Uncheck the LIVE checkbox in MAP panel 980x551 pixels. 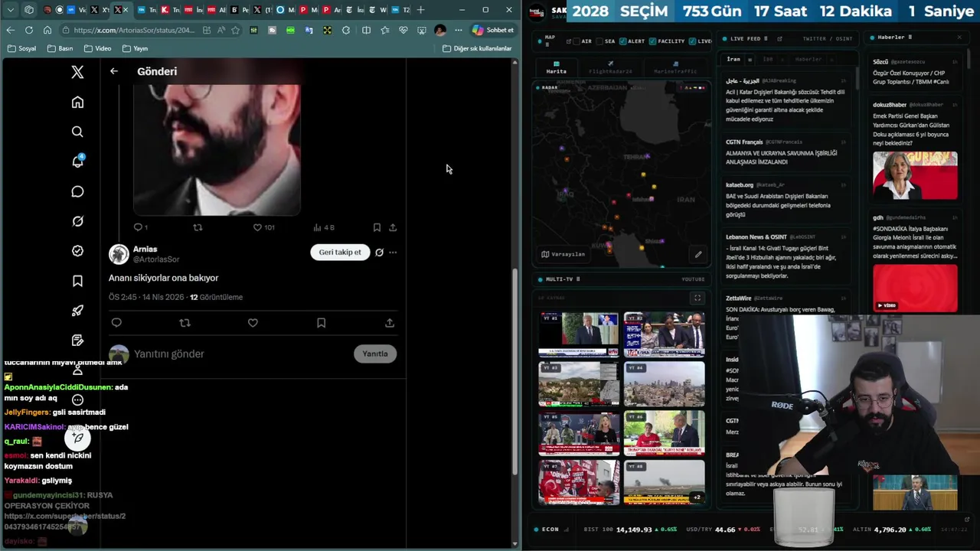pyautogui.click(x=692, y=41)
